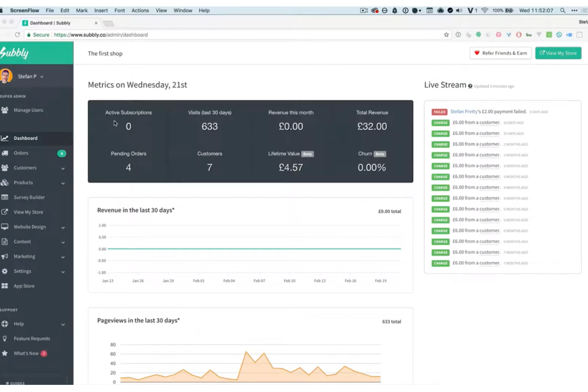Click the Subbly logo

coord(15,53)
